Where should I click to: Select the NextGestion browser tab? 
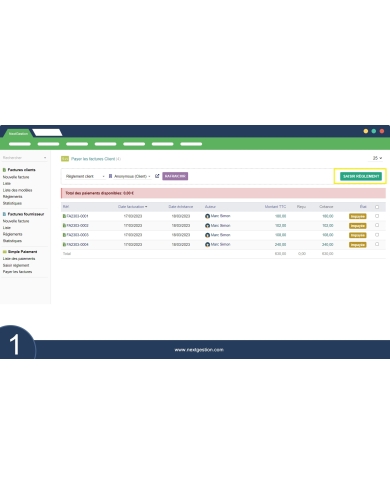pyautogui.click(x=18, y=133)
